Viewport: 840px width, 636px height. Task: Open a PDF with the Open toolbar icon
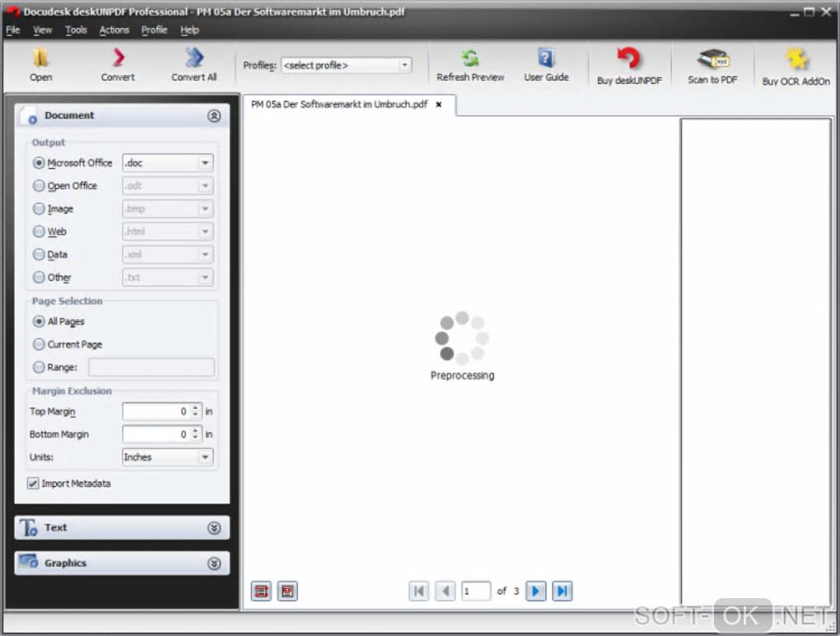pos(40,58)
